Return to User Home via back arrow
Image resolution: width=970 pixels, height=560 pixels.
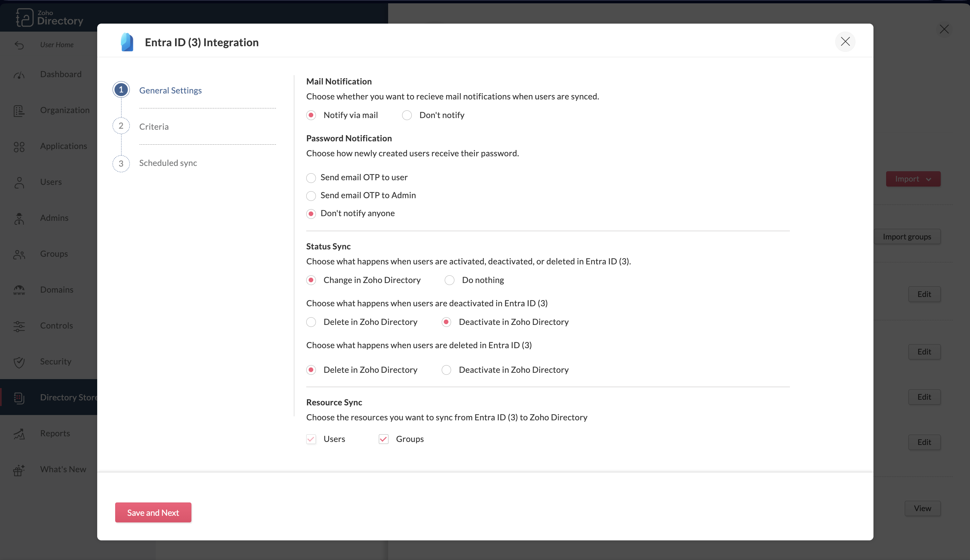[x=19, y=45]
